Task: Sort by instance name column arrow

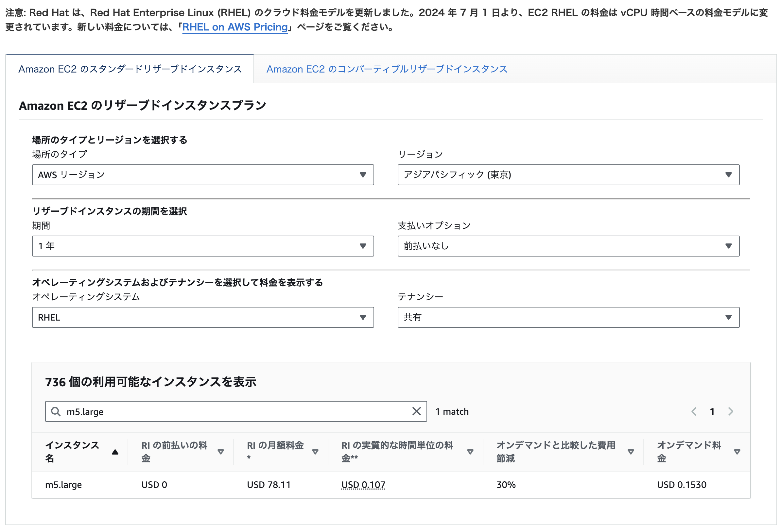Action: (x=115, y=452)
